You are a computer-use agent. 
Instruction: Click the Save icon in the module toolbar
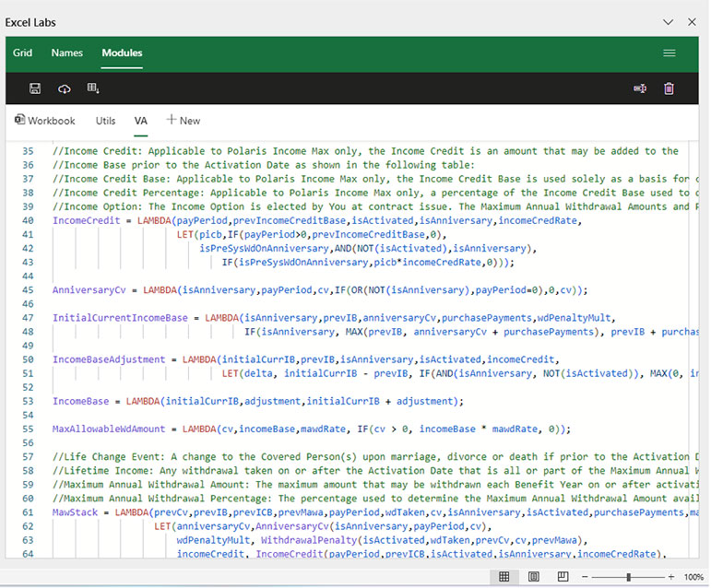click(x=35, y=88)
